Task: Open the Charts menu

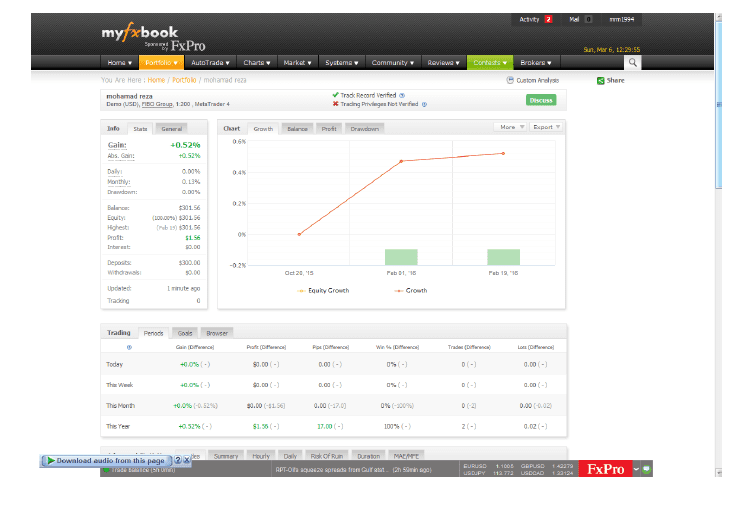Action: tap(256, 62)
